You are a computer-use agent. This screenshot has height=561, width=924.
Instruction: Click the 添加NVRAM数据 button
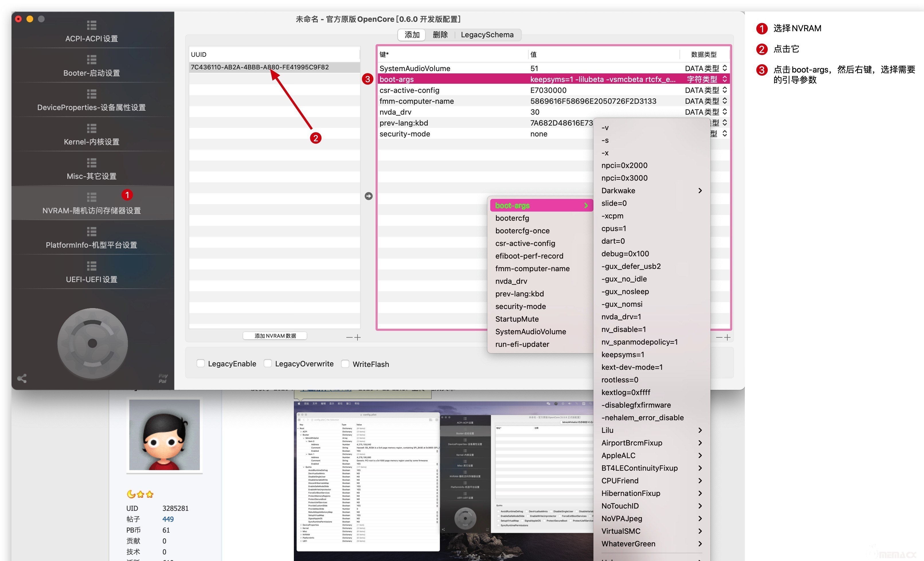point(275,336)
